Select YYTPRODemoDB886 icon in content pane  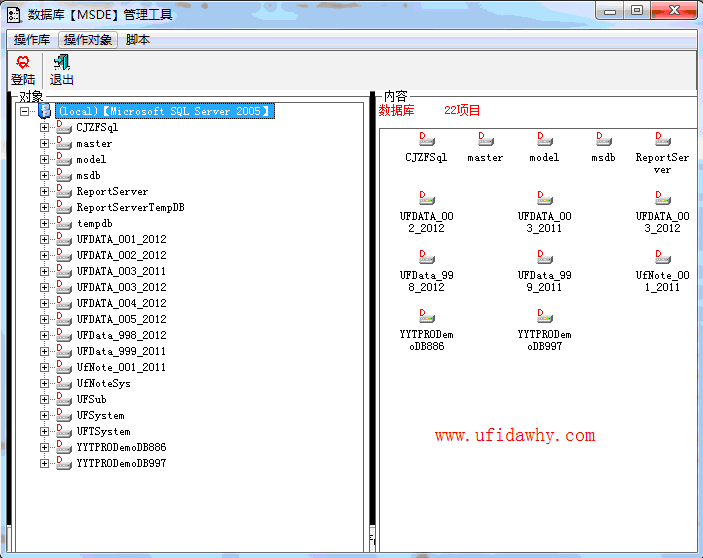click(426, 318)
